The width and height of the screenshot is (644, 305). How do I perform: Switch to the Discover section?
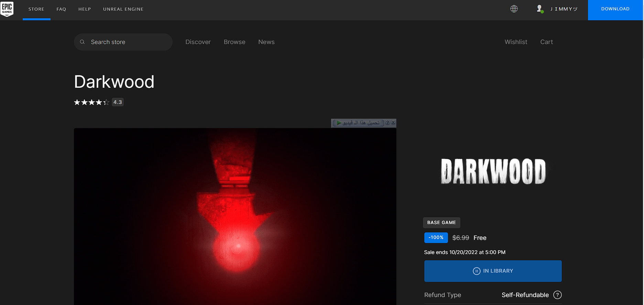(198, 42)
